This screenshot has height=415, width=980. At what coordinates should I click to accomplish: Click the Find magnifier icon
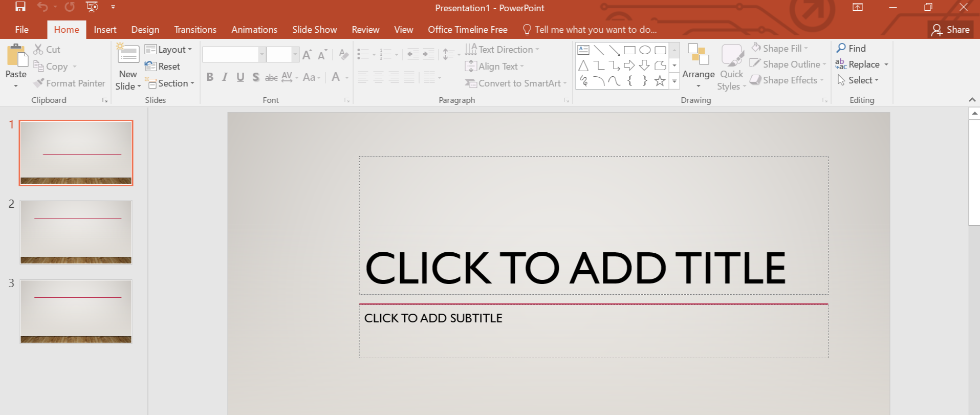click(x=841, y=48)
